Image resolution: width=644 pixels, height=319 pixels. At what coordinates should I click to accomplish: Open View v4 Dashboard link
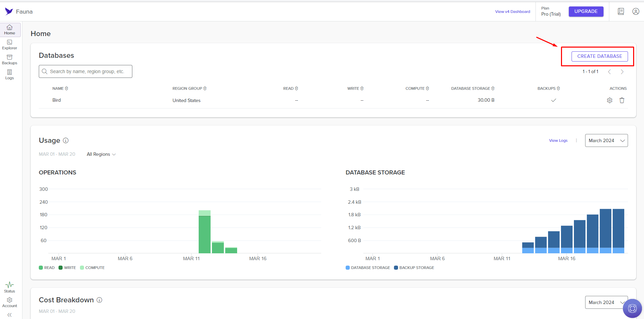[x=513, y=11]
